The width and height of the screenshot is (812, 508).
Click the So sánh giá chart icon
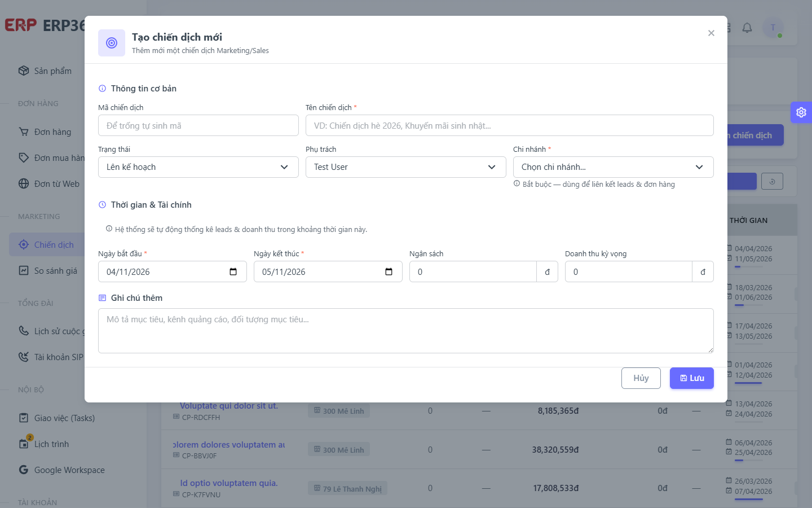(x=24, y=270)
